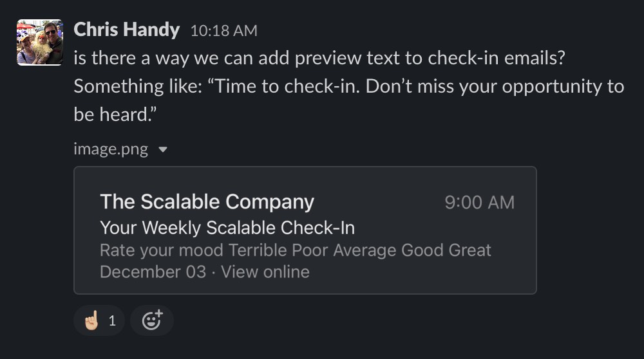
Task: Click the last message line 'be heard.'
Action: 115,114
